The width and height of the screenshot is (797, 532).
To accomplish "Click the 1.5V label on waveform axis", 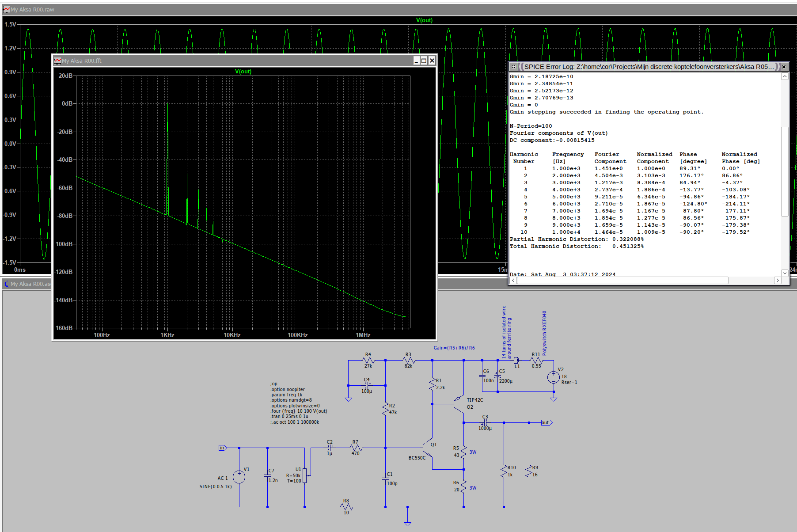I will pyautogui.click(x=10, y=24).
